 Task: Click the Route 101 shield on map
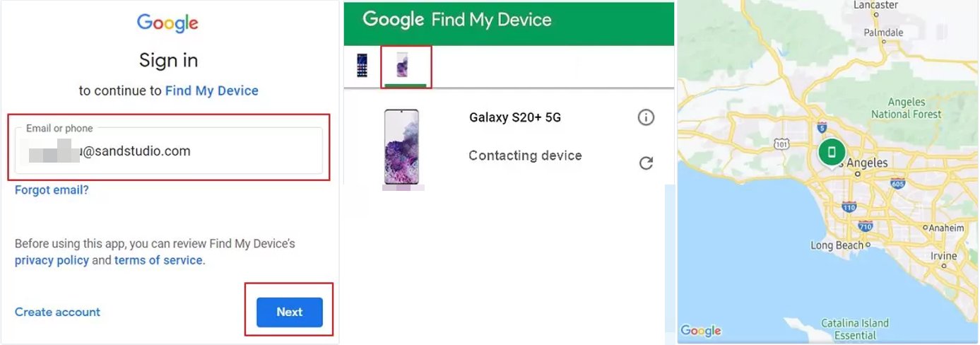[x=781, y=145]
